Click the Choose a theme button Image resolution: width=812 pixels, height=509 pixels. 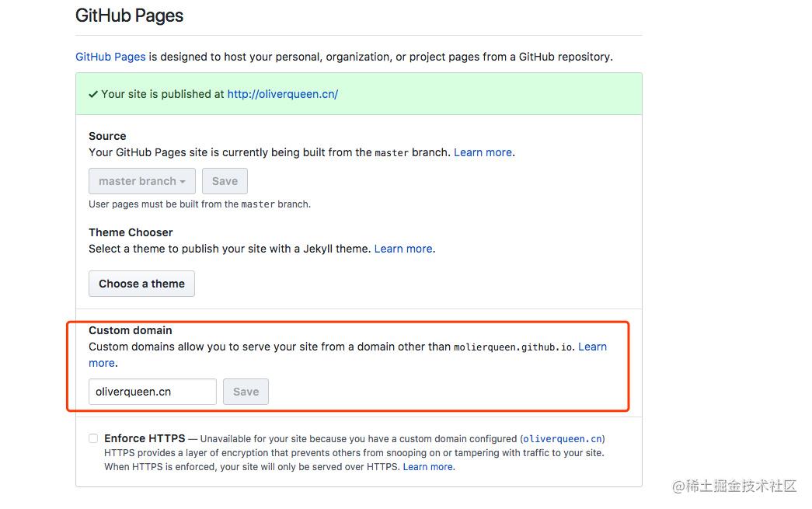[x=141, y=284]
